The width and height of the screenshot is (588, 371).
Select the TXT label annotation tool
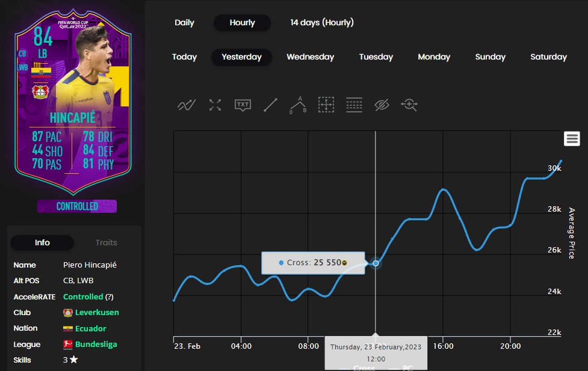coord(243,105)
